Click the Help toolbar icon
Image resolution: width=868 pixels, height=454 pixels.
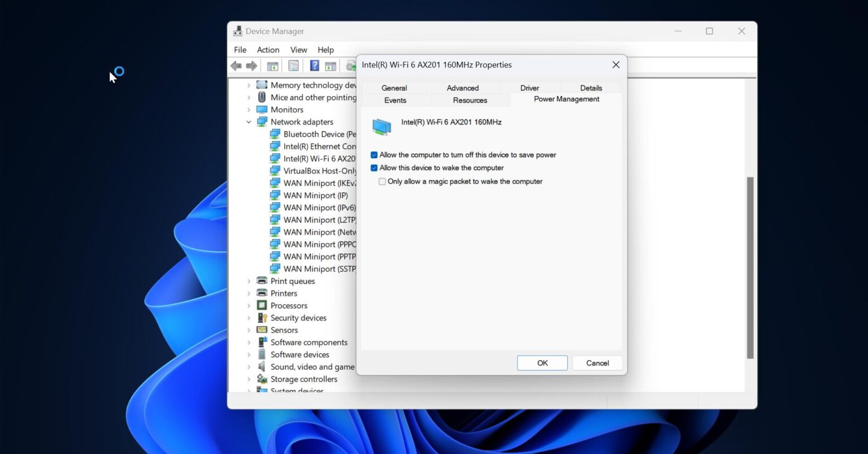coord(314,66)
